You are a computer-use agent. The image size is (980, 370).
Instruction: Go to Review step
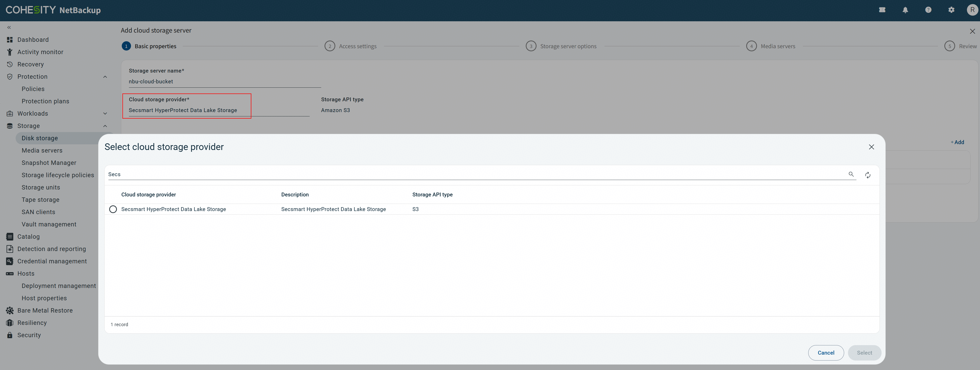point(960,46)
